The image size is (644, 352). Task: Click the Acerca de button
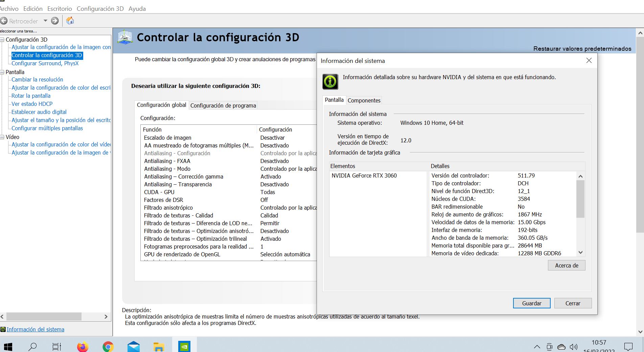pos(567,265)
